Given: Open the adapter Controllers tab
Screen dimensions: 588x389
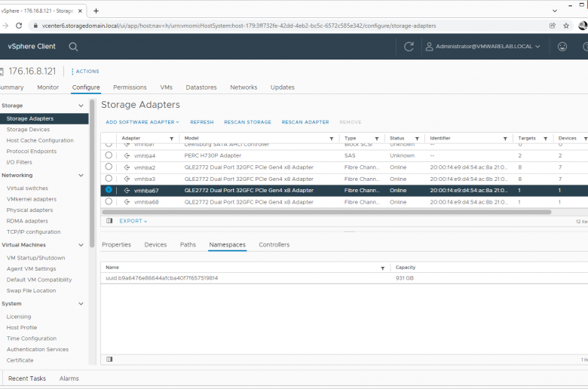Looking at the screenshot, I should (x=274, y=244).
